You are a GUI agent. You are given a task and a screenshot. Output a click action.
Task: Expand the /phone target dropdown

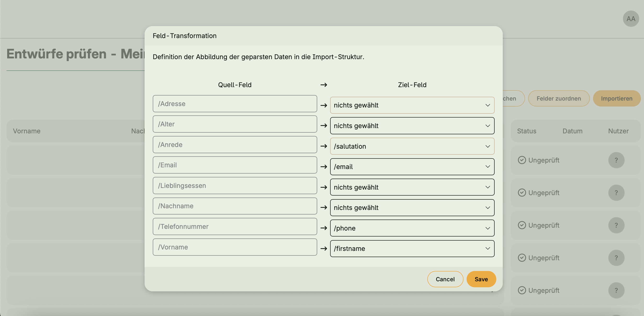click(x=412, y=228)
